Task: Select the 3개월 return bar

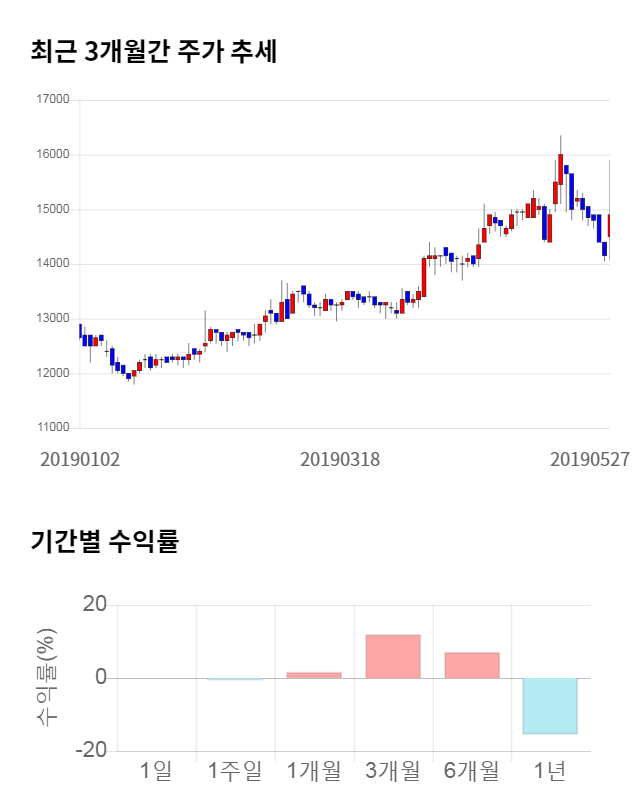Action: coord(393,657)
